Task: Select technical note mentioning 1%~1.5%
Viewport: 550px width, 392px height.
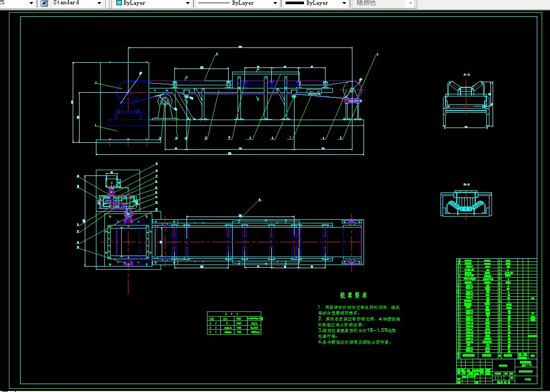Action: 357,333
